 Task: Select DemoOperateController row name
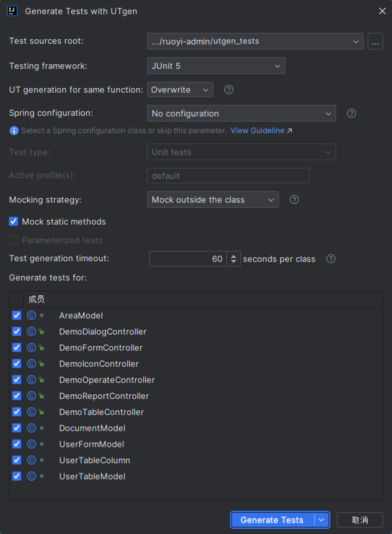[107, 380]
